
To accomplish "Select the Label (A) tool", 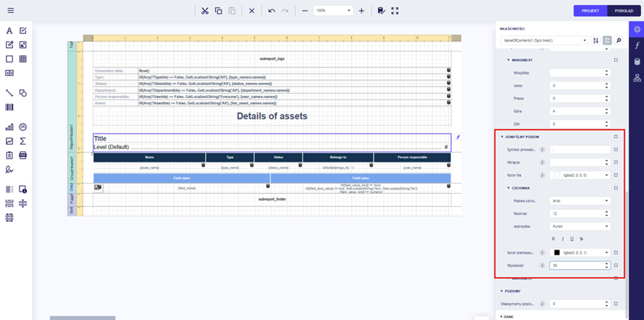I will (x=9, y=31).
